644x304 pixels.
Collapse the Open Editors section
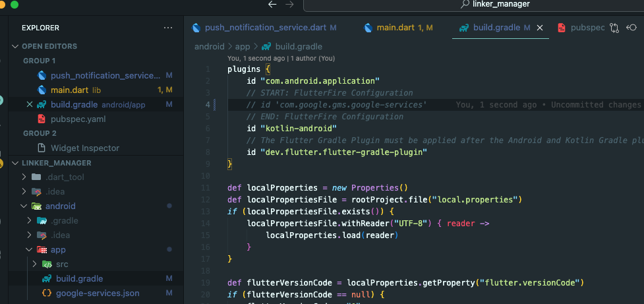tap(16, 46)
